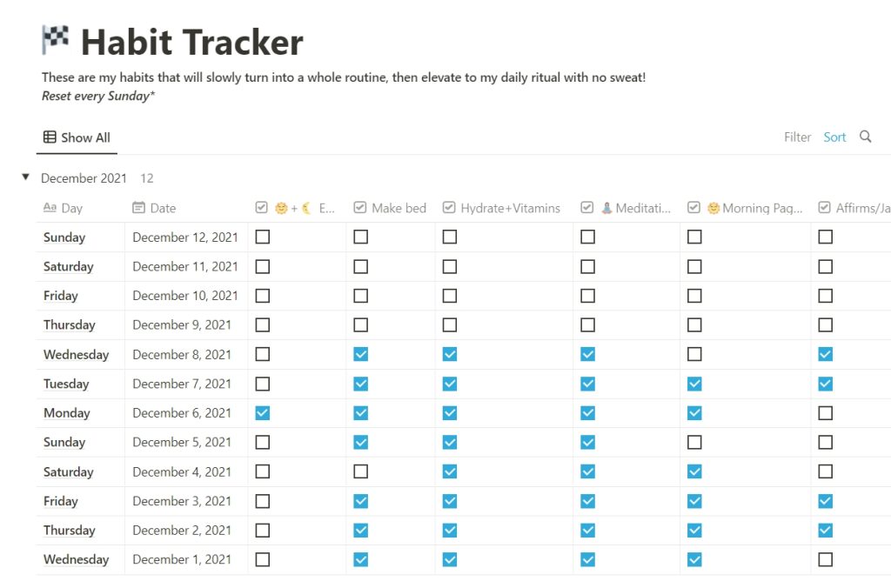Select the Show All view tab
This screenshot has height=588, width=891.
77,137
